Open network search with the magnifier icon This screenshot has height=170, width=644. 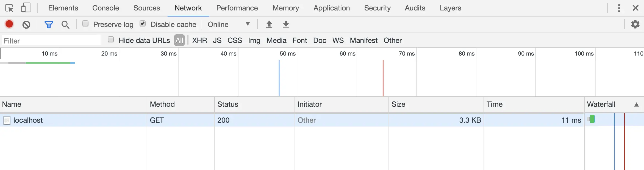point(65,25)
